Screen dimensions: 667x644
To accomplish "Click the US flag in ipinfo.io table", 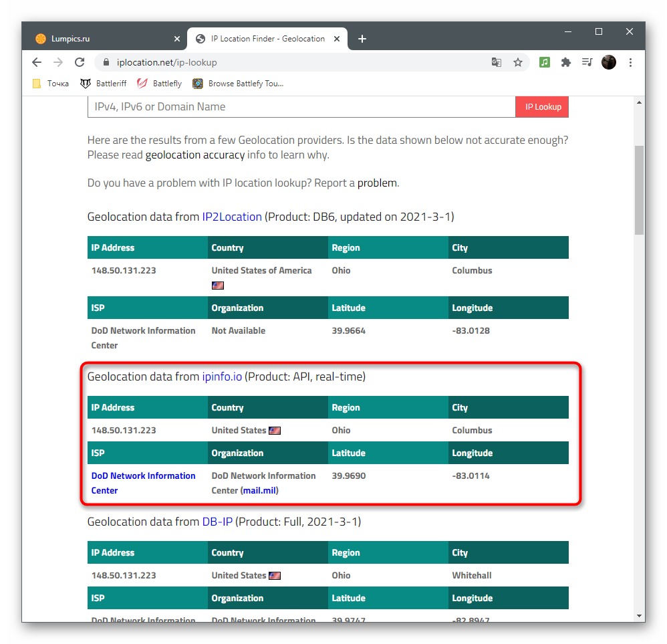I will (275, 431).
